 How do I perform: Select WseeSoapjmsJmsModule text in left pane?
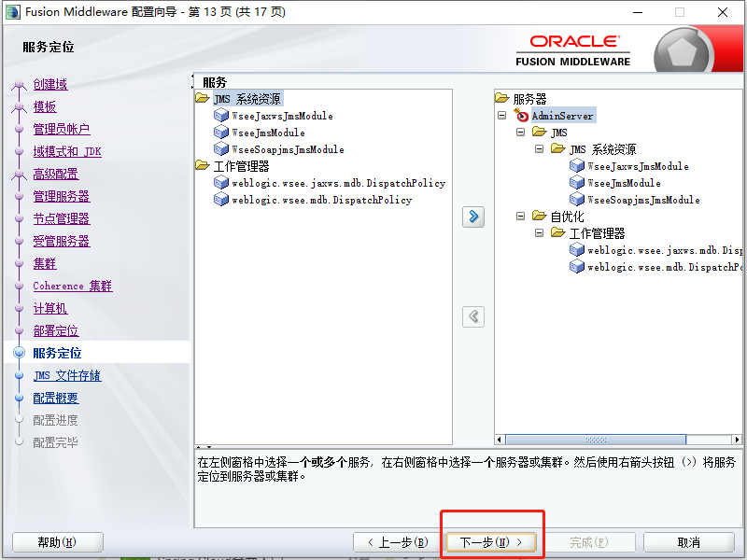pyautogui.click(x=288, y=149)
